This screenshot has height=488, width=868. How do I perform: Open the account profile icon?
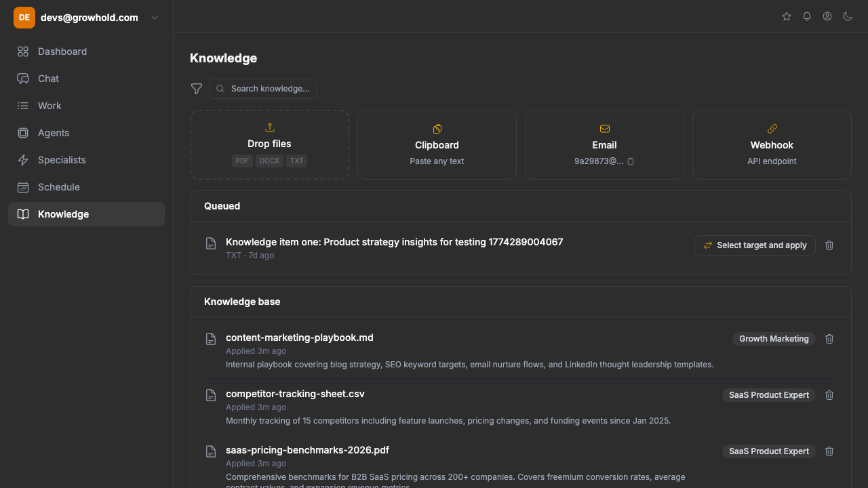pyautogui.click(x=827, y=16)
